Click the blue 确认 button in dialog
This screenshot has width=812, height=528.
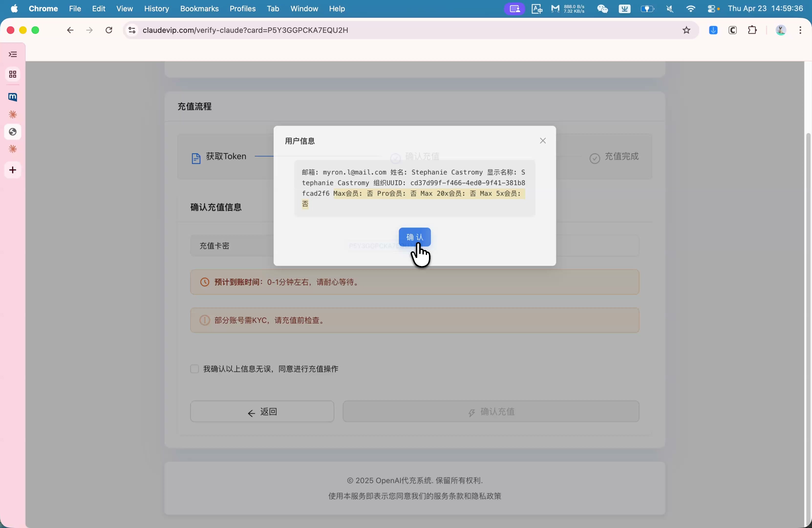[x=415, y=237]
